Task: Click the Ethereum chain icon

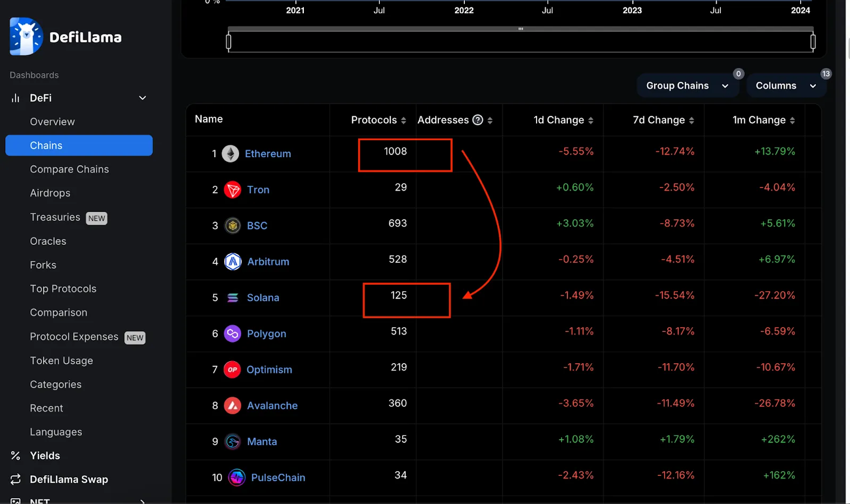Action: click(230, 154)
